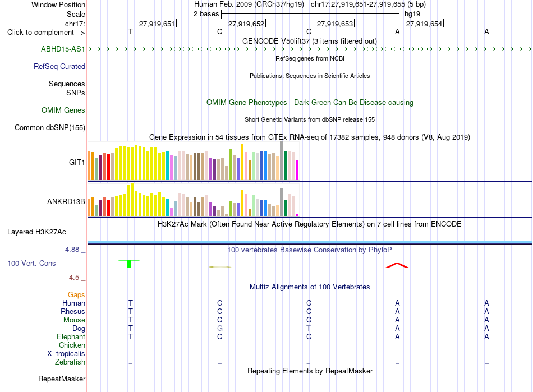The width and height of the screenshot is (533, 392).
Task: Click the chr17:27,919,651-27,919,655 position text
Action: point(368,4)
